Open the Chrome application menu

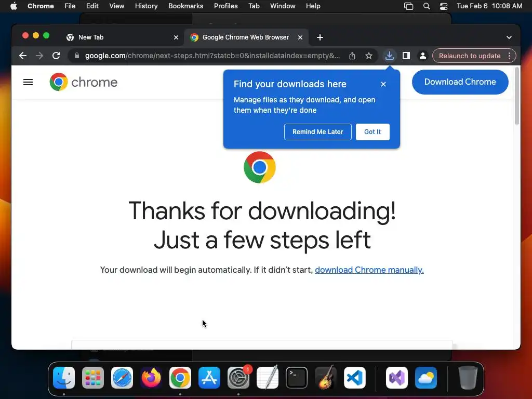point(41,6)
